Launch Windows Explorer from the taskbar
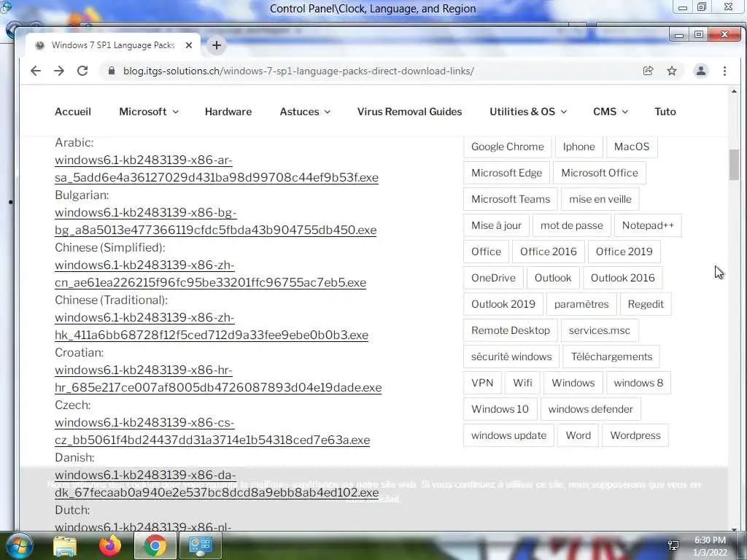The image size is (747, 560). click(x=65, y=545)
